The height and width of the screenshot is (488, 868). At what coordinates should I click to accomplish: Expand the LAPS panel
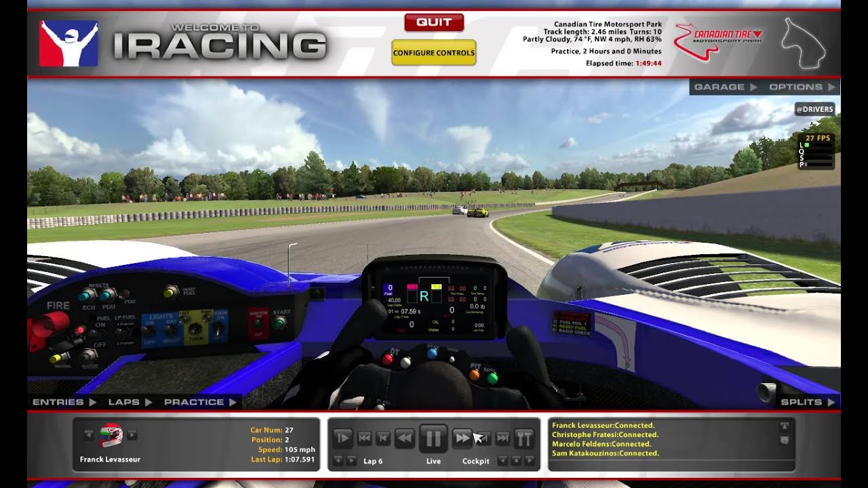pos(129,402)
